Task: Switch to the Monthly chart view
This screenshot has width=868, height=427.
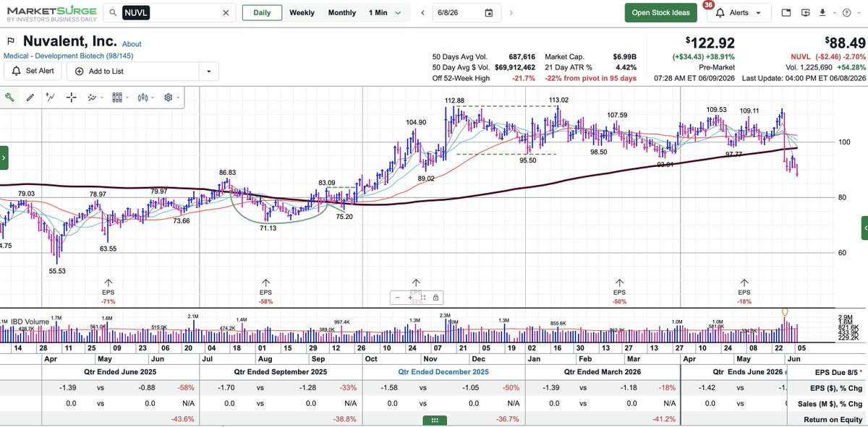Action: tap(342, 12)
